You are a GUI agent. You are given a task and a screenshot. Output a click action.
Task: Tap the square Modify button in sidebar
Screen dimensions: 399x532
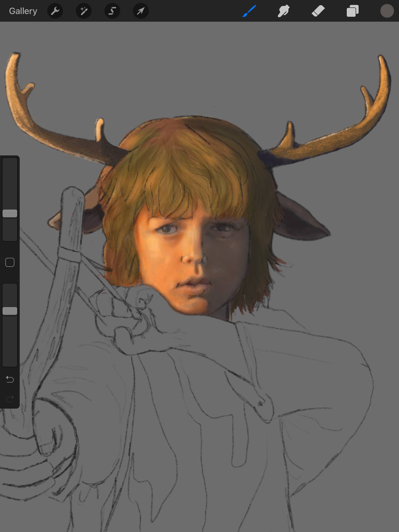click(x=10, y=262)
